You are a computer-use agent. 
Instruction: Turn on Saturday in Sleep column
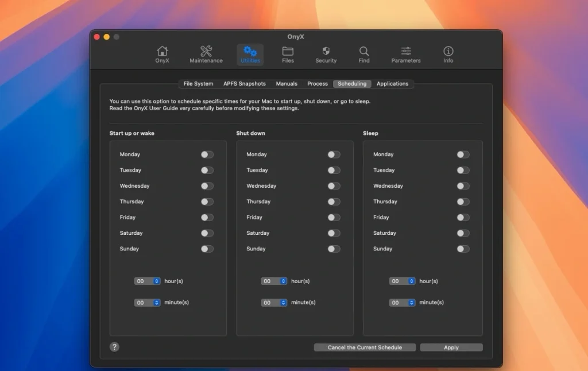tap(463, 233)
